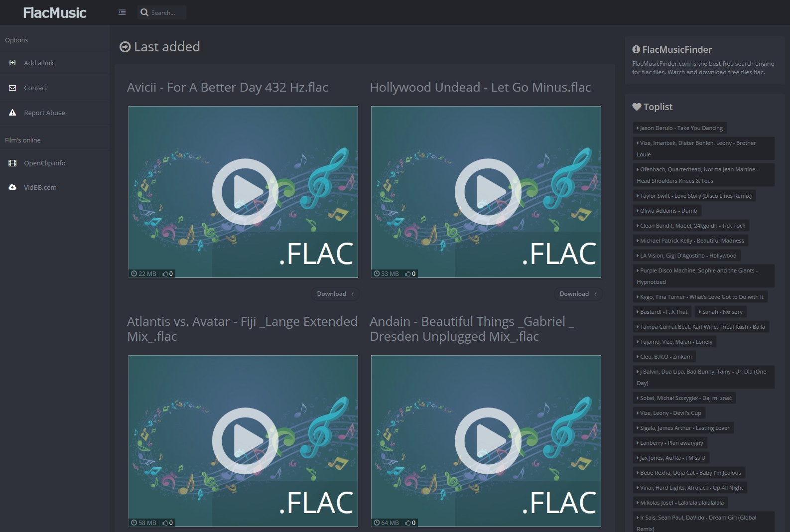Play the Atlantis vs. Avatar Fiji thumbnail
Screen dimensions: 790x532
[243, 441]
